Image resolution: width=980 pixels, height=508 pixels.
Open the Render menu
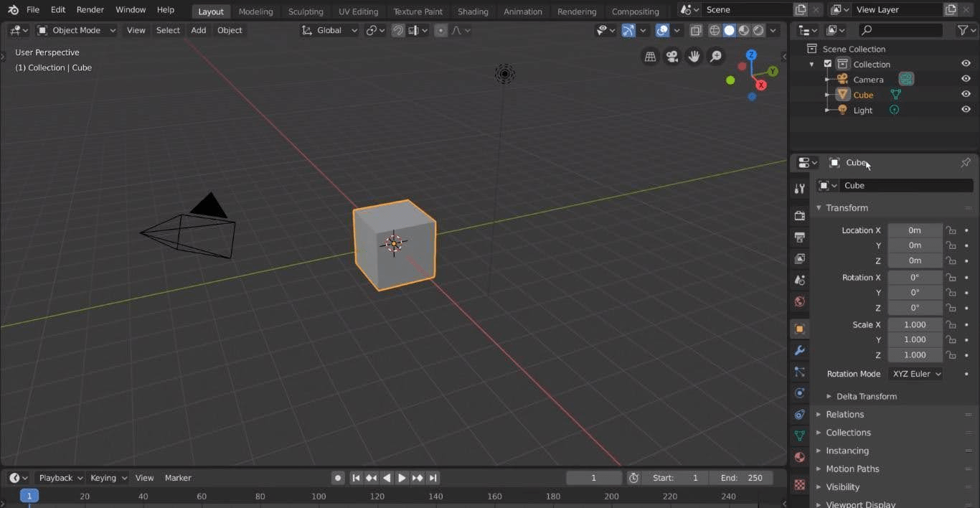pos(90,10)
